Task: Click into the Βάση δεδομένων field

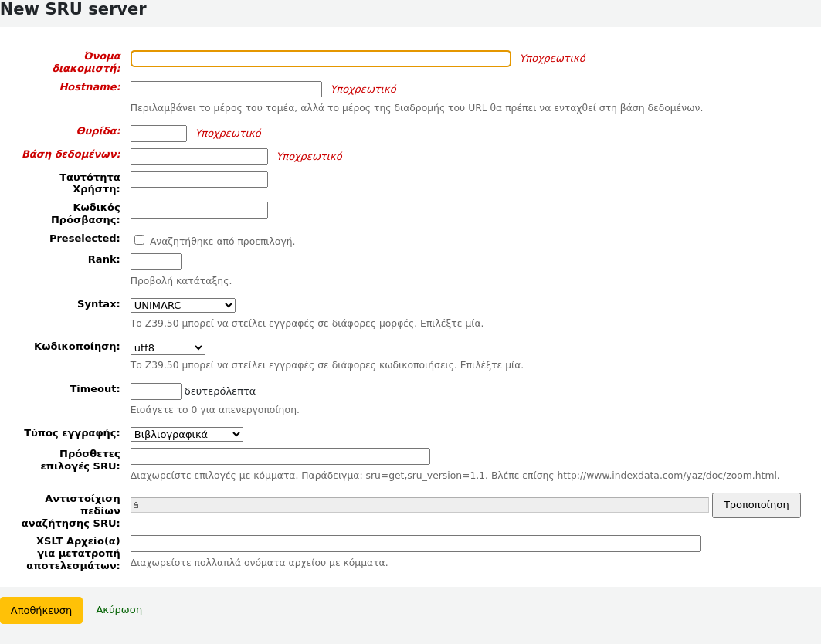Action: tap(198, 157)
